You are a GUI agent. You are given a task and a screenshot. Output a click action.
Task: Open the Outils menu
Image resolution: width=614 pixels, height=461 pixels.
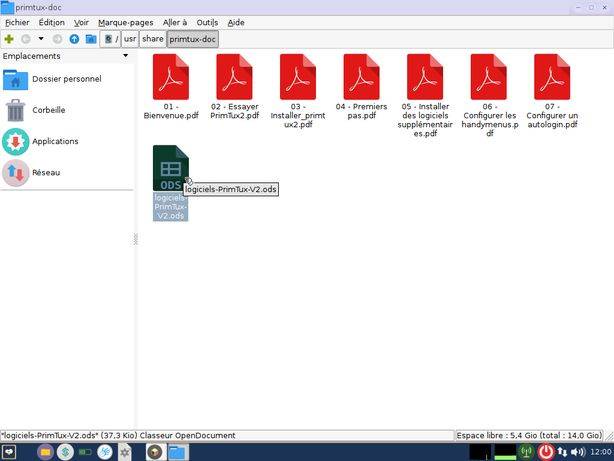pos(207,23)
